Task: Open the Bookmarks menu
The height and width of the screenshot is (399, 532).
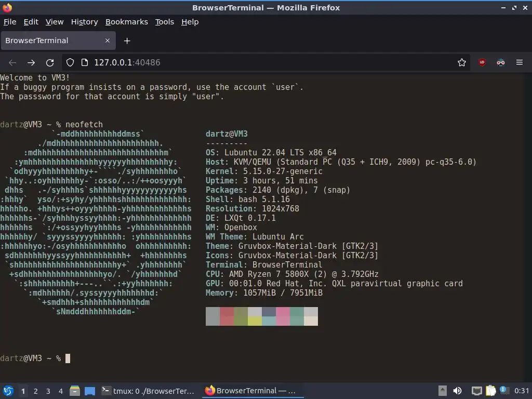Action: click(127, 22)
